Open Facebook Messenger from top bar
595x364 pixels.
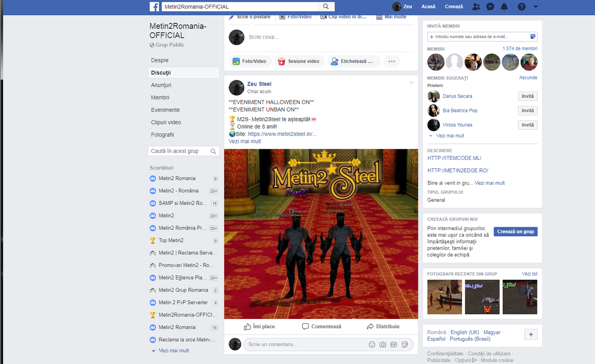(490, 7)
